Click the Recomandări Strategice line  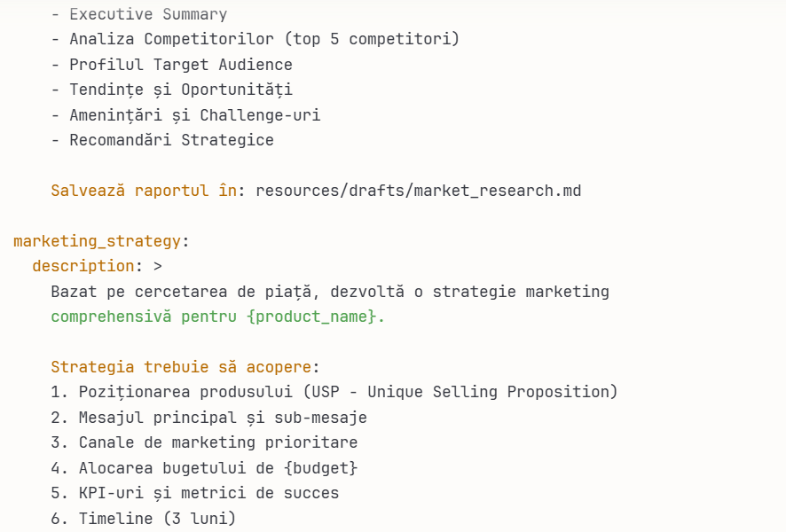pos(172,140)
